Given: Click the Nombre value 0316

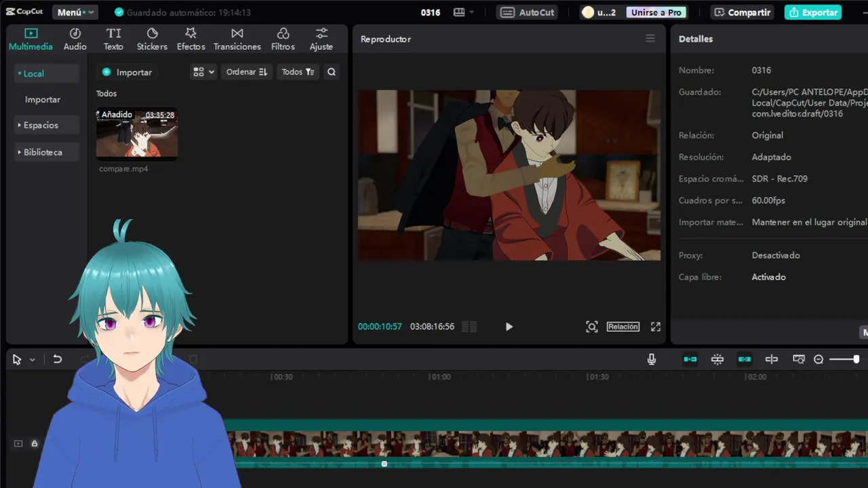Looking at the screenshot, I should click(762, 70).
